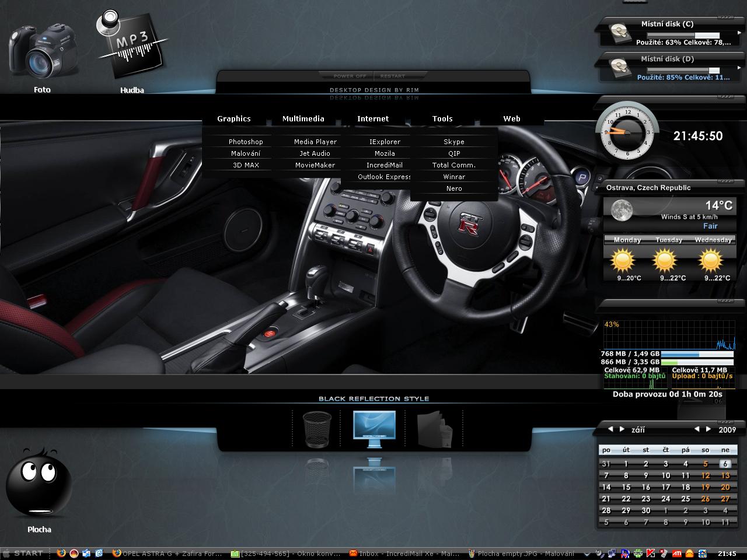747x560 pixels.
Task: Go to next month in calendar
Action: tap(622, 429)
